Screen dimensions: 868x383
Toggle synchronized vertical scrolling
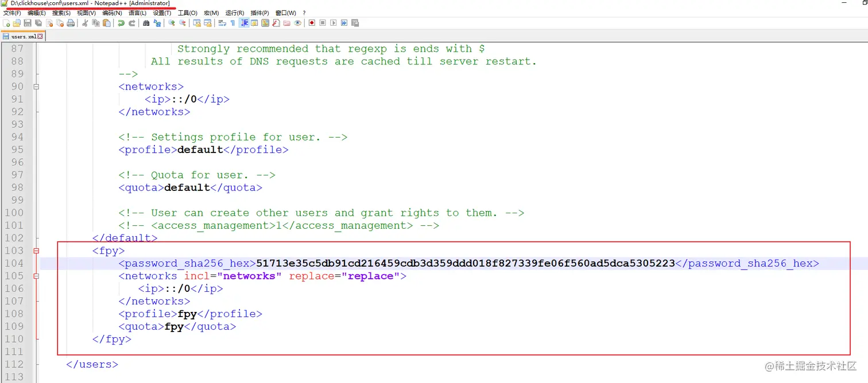(197, 23)
